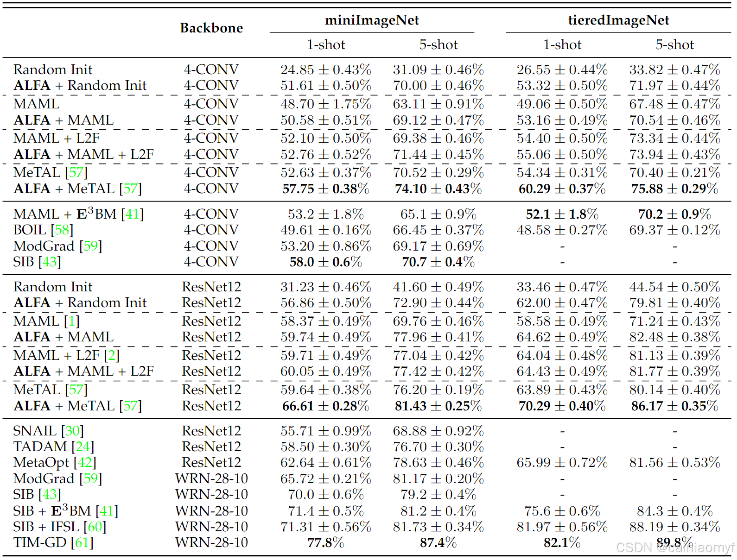
Task: Select bold value 70.2 ± 0.9%
Action: tap(675, 214)
